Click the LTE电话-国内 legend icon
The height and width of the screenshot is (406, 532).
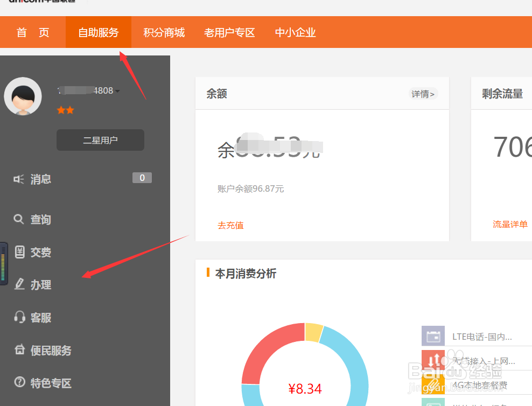click(433, 336)
